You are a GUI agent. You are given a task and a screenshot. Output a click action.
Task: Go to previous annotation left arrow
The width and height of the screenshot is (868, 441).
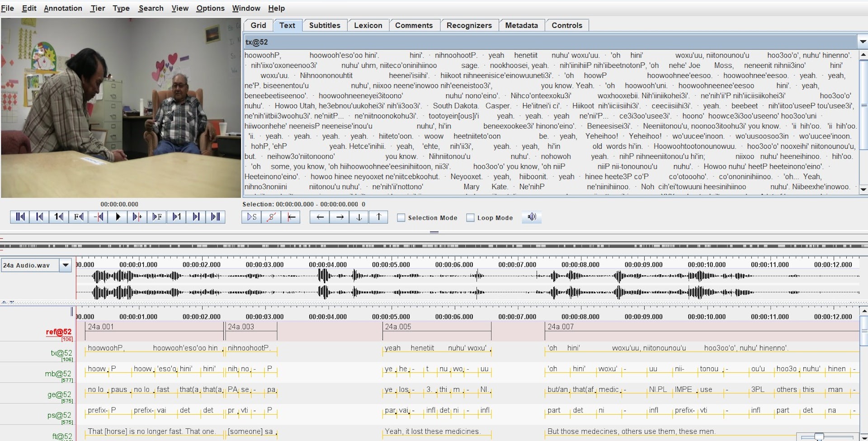click(x=320, y=218)
